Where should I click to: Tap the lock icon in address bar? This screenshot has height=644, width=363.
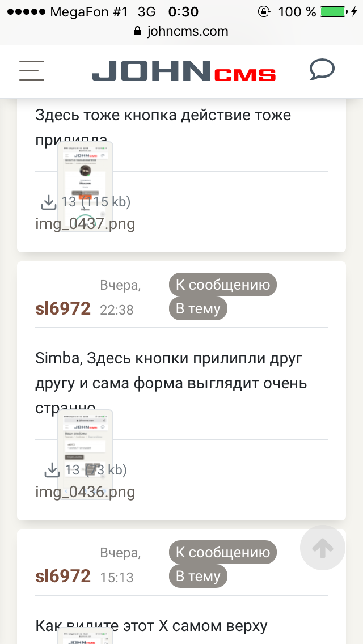pos(137,32)
